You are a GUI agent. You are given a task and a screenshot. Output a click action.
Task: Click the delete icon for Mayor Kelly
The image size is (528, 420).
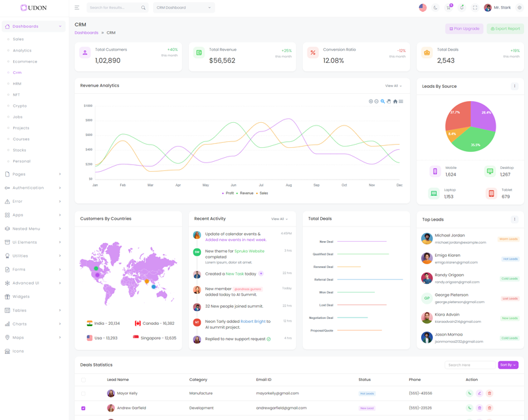(x=489, y=394)
